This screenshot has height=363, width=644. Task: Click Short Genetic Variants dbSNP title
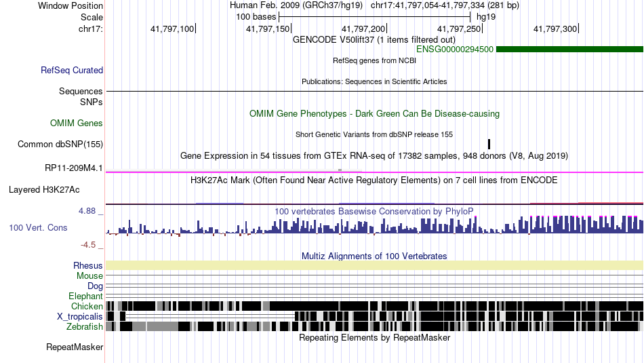coord(374,135)
